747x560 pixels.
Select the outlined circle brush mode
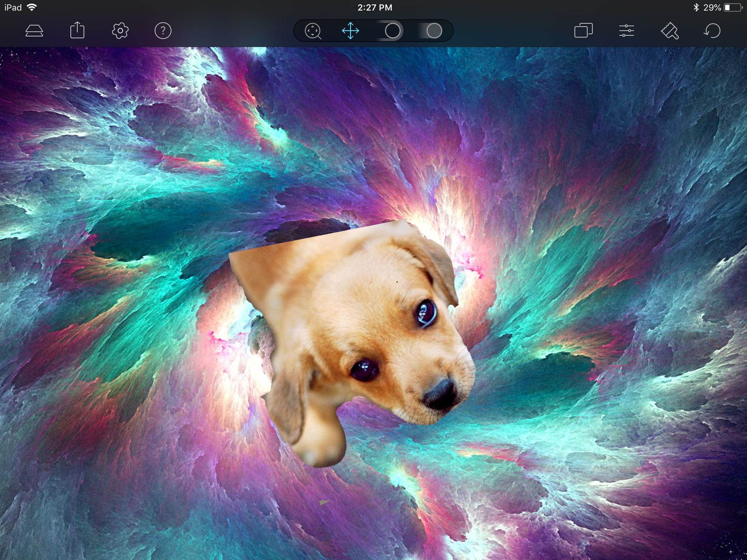coord(392,31)
